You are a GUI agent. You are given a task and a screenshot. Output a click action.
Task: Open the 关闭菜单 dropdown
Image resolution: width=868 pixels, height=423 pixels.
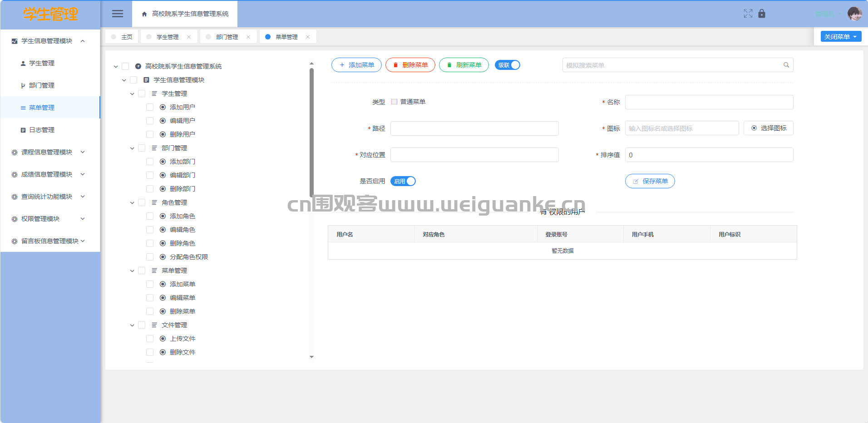click(841, 37)
